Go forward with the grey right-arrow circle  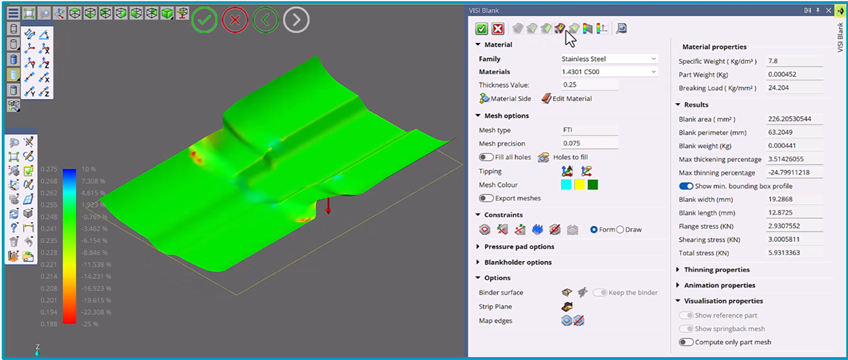point(296,21)
